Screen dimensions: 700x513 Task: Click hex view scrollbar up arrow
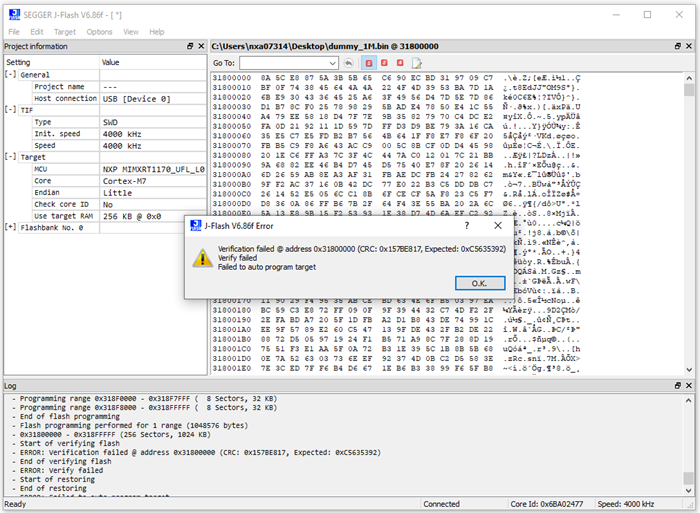pos(689,78)
